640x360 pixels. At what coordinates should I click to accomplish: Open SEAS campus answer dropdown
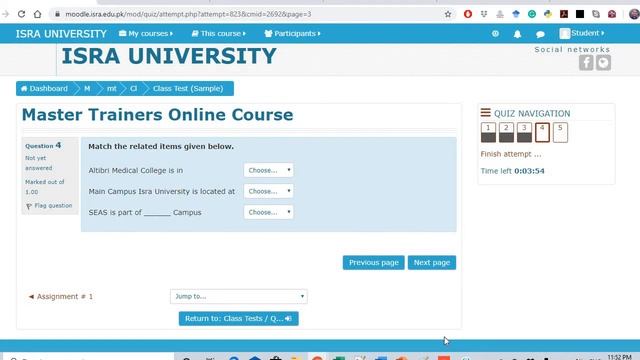[x=268, y=212]
